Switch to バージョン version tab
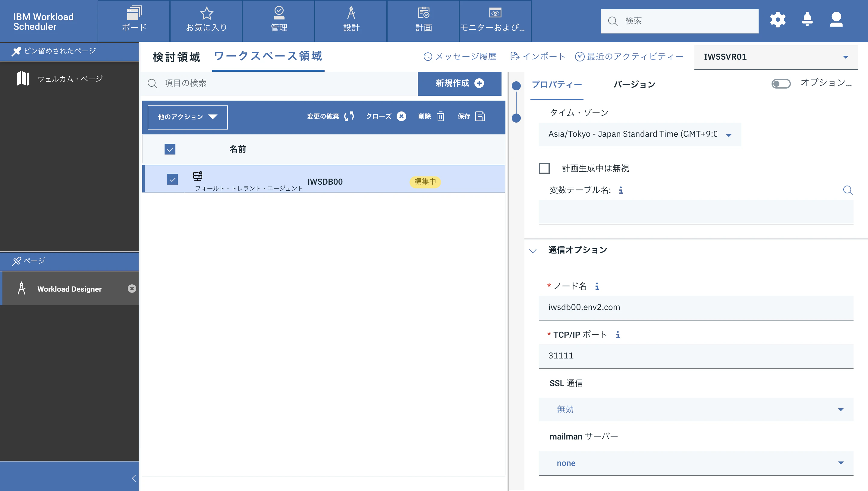This screenshot has height=491, width=868. [634, 84]
